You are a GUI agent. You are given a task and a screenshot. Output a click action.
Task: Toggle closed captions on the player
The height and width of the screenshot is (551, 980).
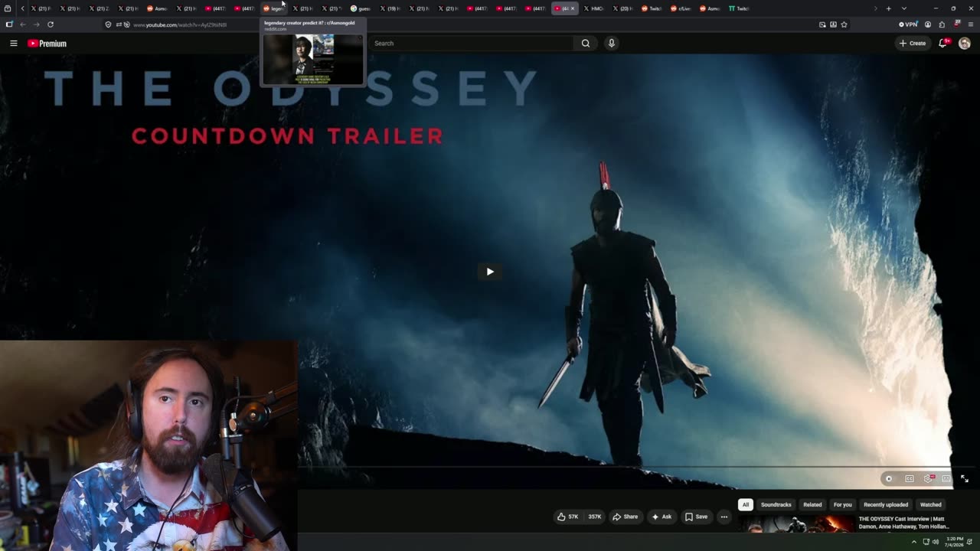tap(909, 479)
